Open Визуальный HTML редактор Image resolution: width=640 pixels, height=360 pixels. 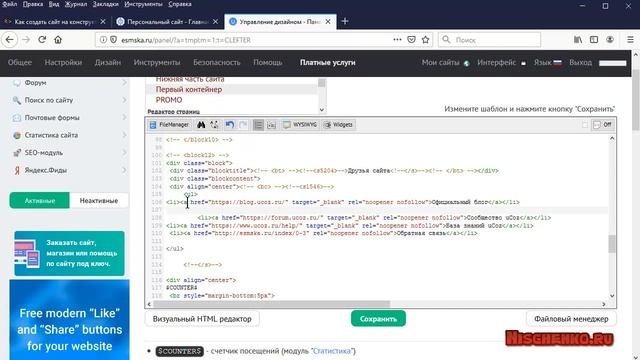(x=202, y=319)
